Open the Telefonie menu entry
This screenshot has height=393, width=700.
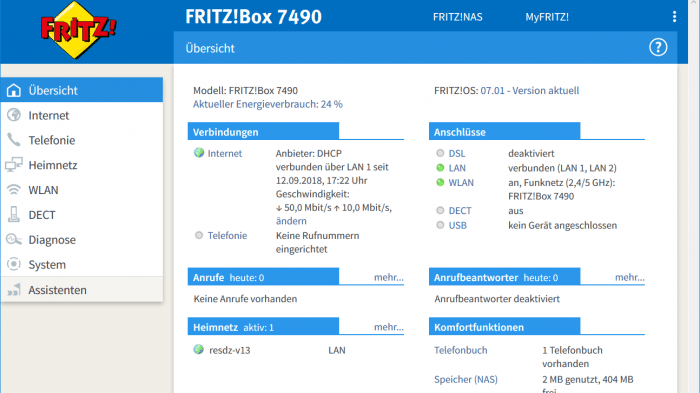(x=82, y=140)
